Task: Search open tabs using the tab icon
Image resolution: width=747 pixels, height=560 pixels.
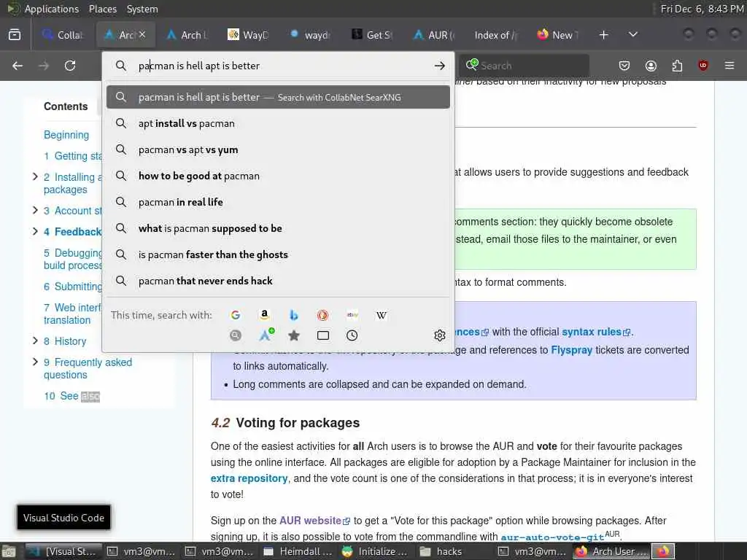Action: click(323, 335)
